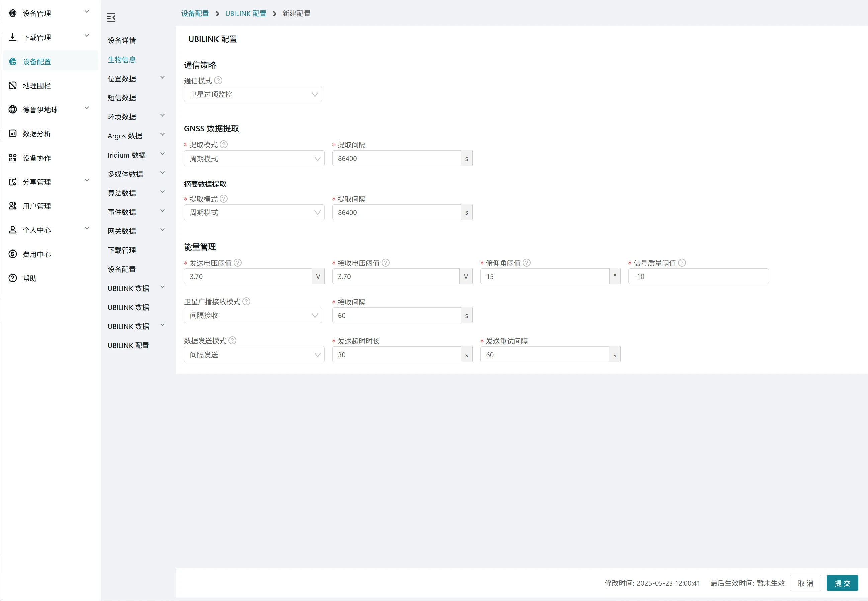Click the help icon beside 数据发送模式
This screenshot has height=601, width=868.
232,340
